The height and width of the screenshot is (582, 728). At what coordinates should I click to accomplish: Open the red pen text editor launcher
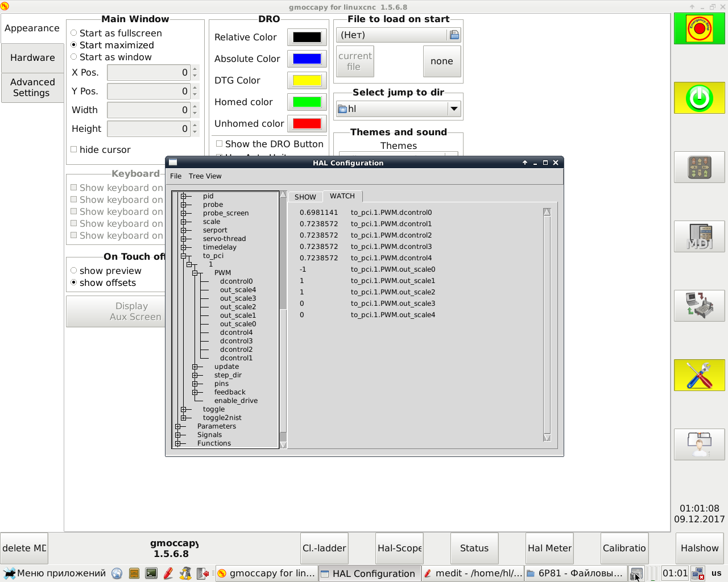168,573
